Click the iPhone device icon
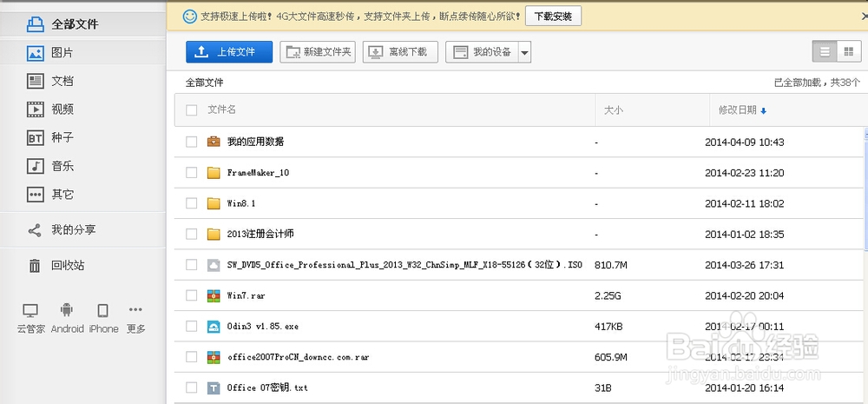Viewport: 868px width, 404px height. (x=103, y=310)
